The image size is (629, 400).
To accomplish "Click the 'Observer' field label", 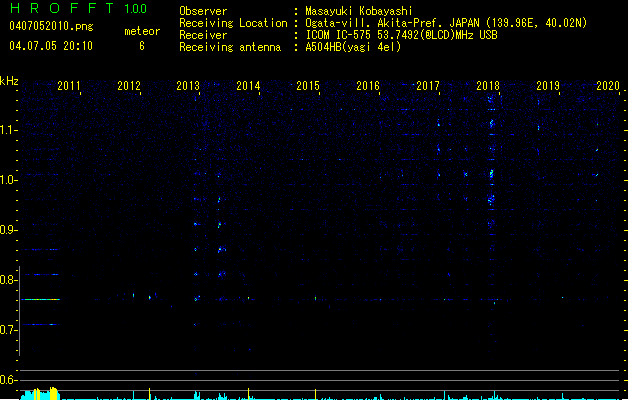I will point(203,11).
